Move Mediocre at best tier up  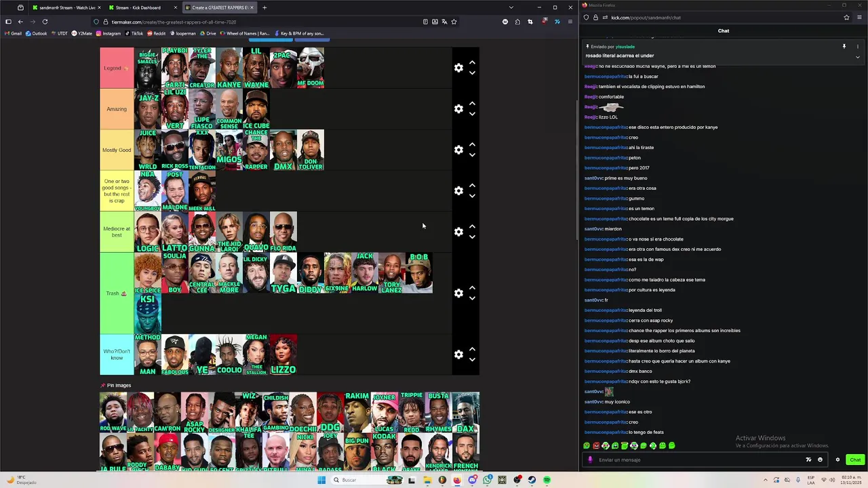click(472, 226)
